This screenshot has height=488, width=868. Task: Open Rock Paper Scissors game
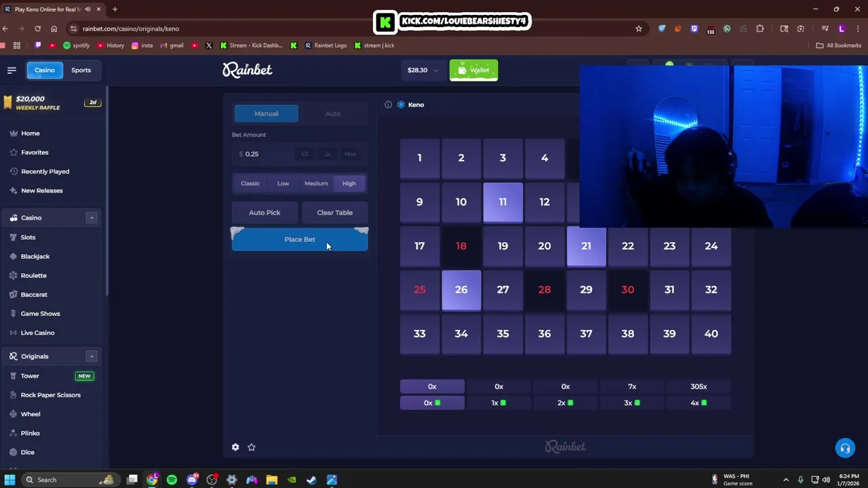(x=51, y=395)
